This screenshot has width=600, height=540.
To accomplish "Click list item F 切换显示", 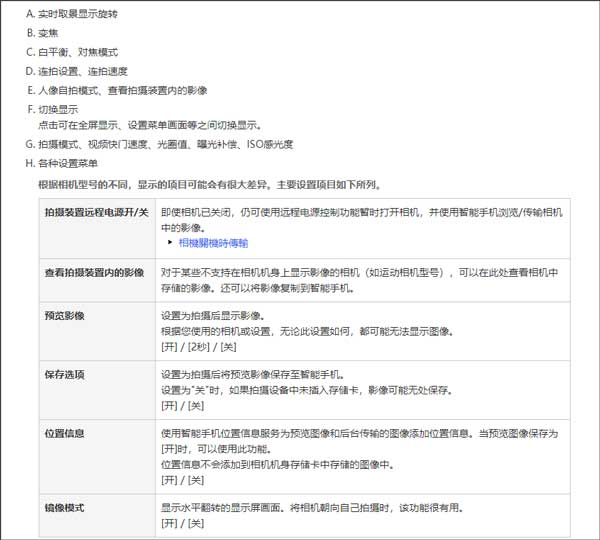I will point(58,109).
